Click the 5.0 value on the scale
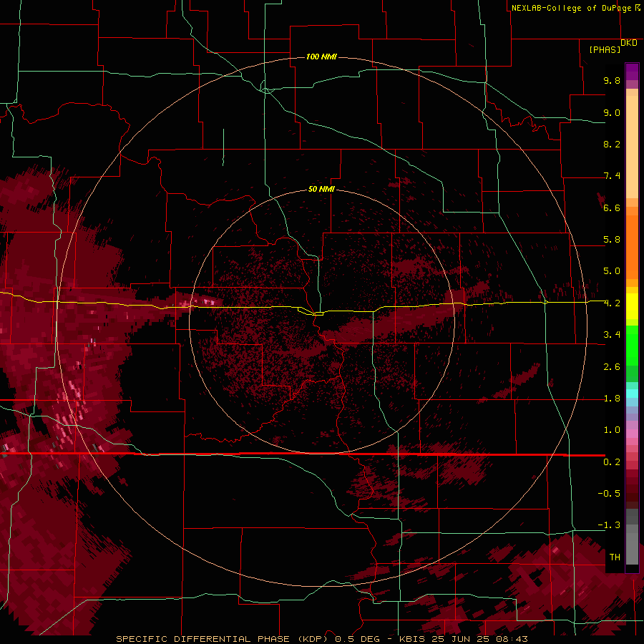644x644 pixels. [x=612, y=271]
